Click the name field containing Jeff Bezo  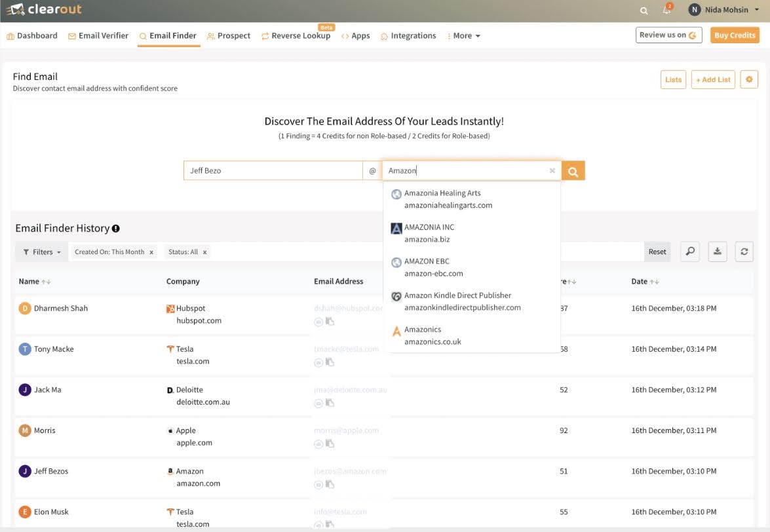tap(273, 170)
